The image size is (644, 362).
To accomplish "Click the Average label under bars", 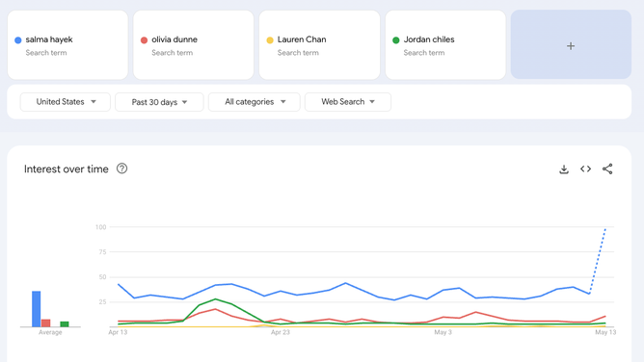I will point(50,332).
